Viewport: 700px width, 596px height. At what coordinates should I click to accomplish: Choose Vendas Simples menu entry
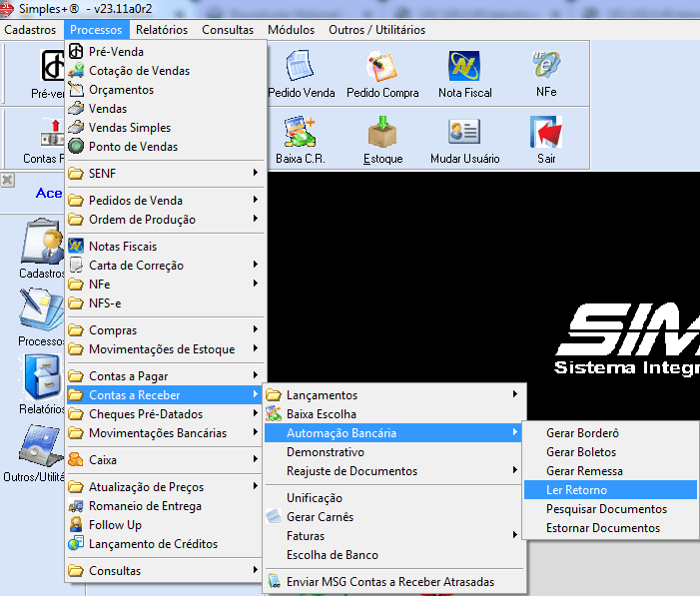tap(166, 128)
